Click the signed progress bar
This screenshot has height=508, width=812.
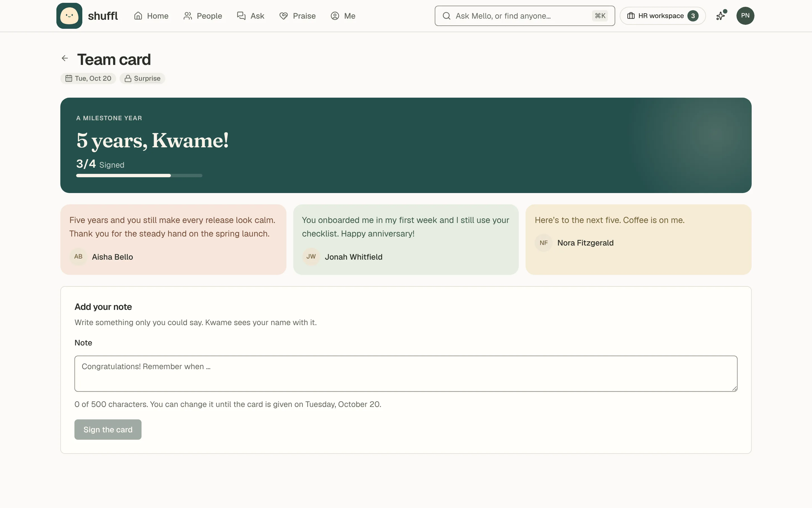pos(139,175)
